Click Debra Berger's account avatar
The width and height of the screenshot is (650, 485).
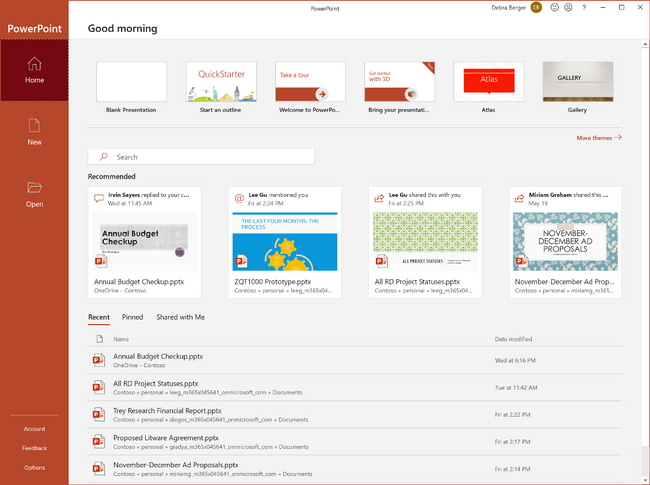tap(536, 7)
